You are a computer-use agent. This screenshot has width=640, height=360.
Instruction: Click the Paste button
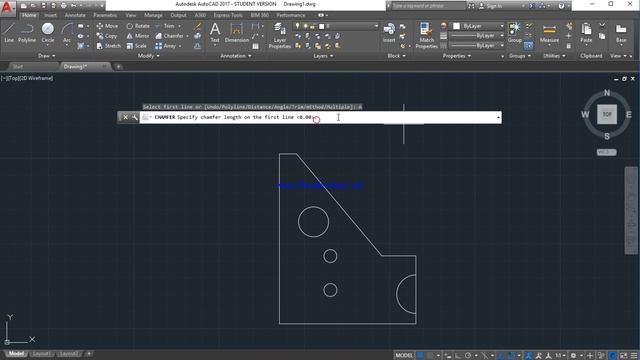click(x=586, y=33)
